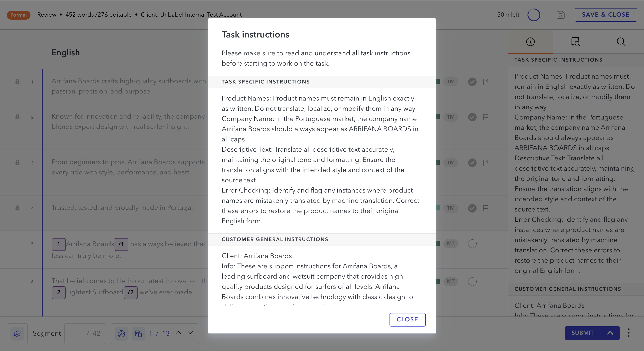Click the circular time progress indicator
This screenshot has width=644, height=351.
[533, 15]
